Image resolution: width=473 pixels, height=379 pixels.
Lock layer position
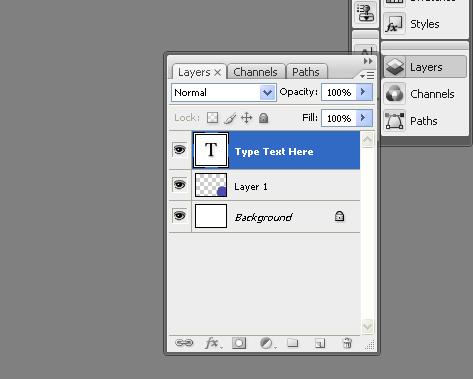pyautogui.click(x=247, y=118)
